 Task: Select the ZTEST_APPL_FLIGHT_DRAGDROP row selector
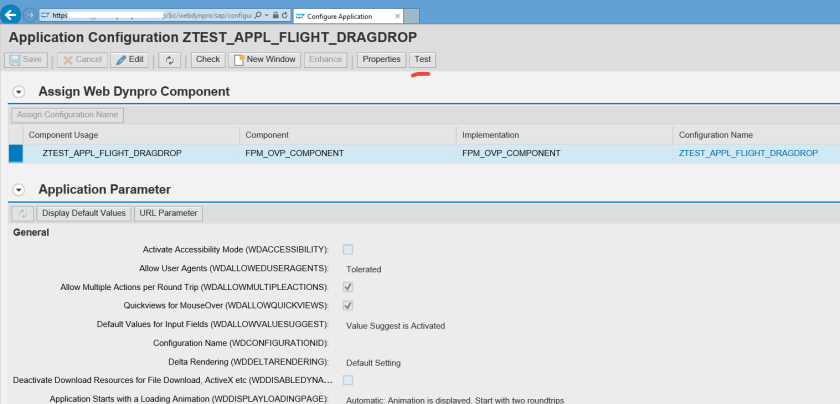16,153
